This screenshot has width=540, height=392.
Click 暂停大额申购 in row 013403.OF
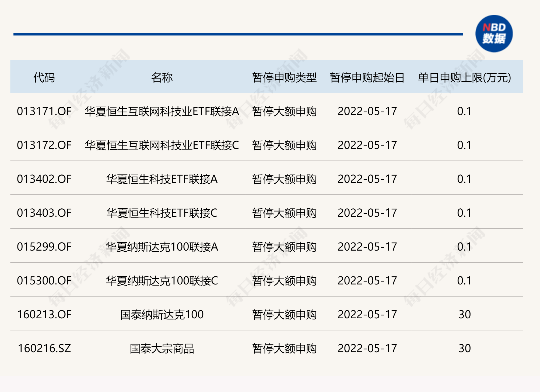(x=284, y=213)
